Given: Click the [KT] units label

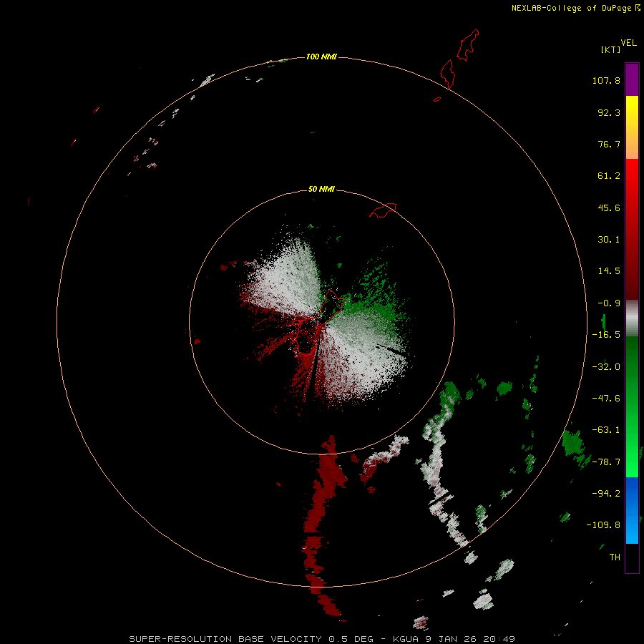Looking at the screenshot, I should tap(611, 49).
